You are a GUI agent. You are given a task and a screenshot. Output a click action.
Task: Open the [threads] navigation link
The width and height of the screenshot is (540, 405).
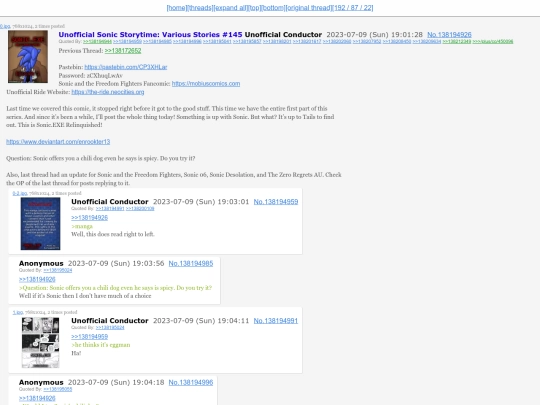tap(200, 8)
